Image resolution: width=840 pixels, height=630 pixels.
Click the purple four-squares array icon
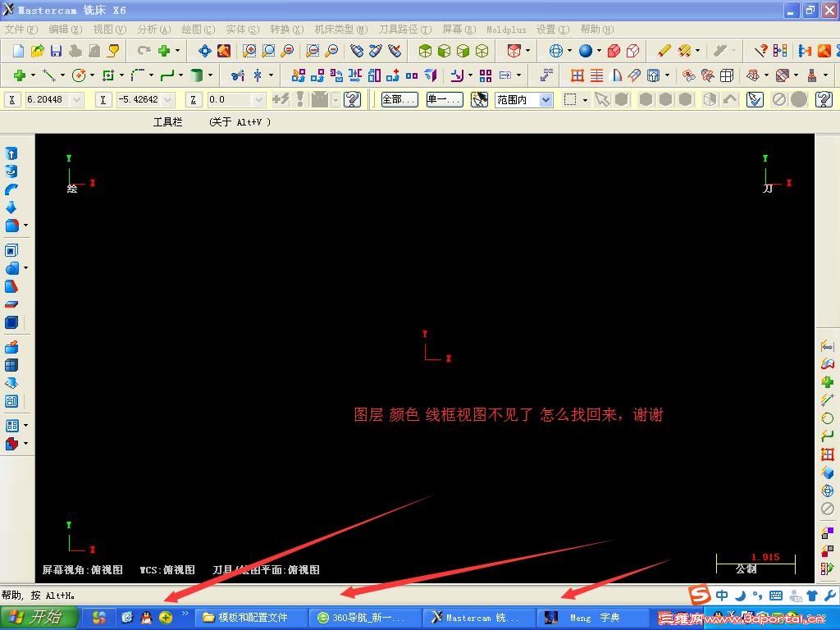click(x=486, y=75)
